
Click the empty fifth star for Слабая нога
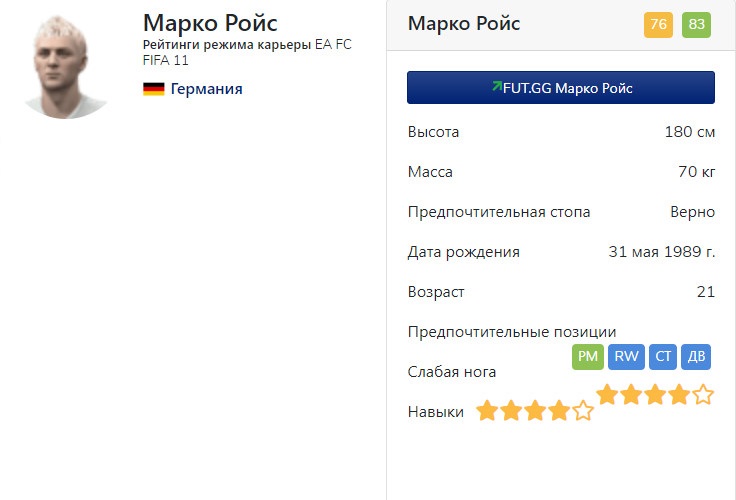pyautogui.click(x=703, y=394)
